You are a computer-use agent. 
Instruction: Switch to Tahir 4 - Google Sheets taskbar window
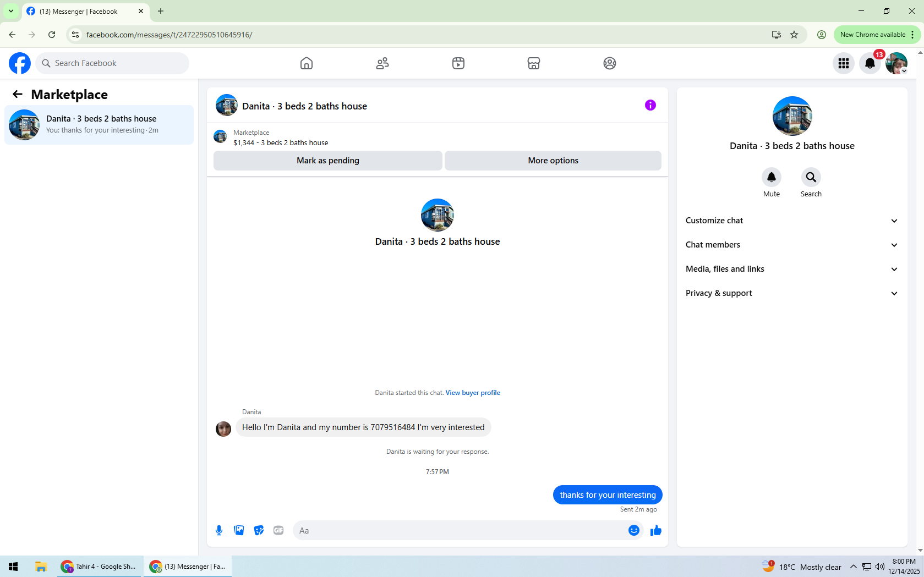(99, 567)
